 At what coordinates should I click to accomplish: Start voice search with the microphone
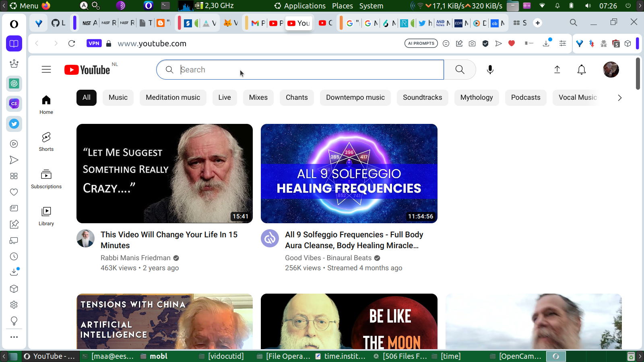[490, 70]
